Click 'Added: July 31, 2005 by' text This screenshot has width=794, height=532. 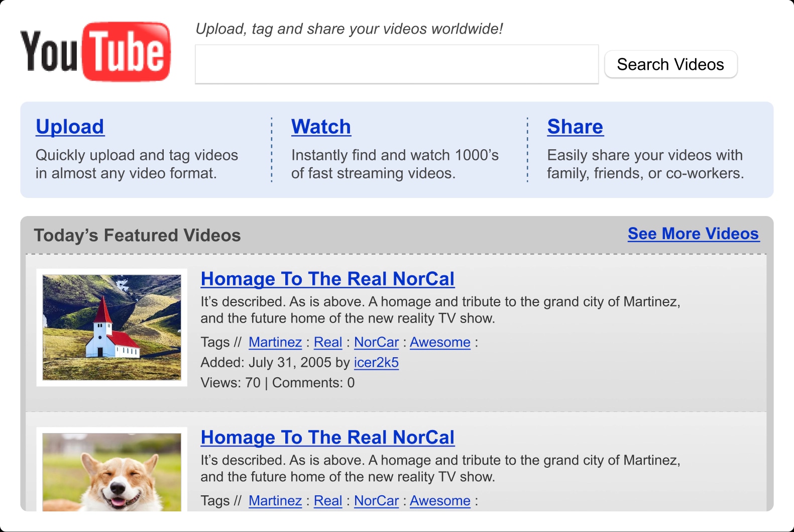point(275,362)
